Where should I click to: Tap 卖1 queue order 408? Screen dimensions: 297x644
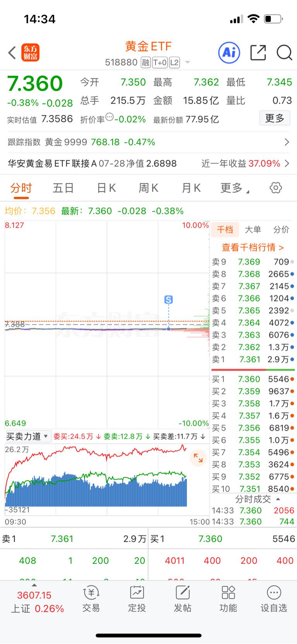tap(27, 560)
